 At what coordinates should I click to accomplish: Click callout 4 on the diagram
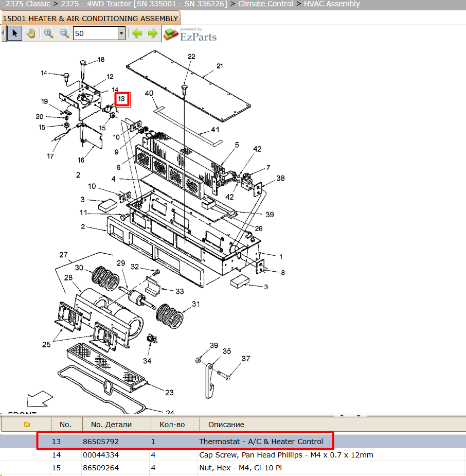[x=114, y=179]
